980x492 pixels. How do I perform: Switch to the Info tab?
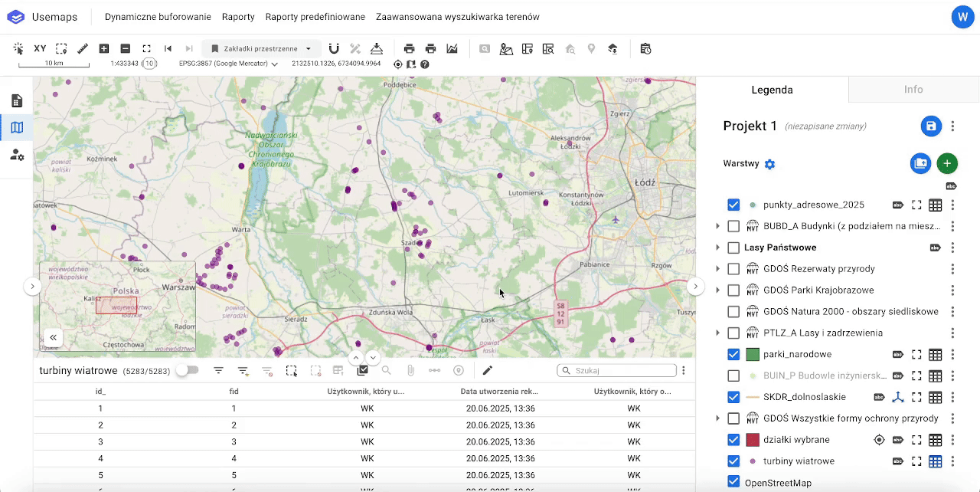(913, 90)
